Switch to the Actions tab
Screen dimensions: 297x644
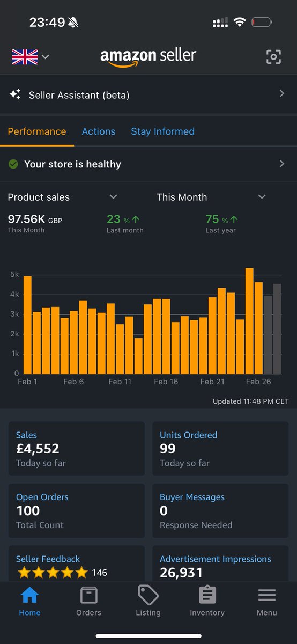pos(99,131)
